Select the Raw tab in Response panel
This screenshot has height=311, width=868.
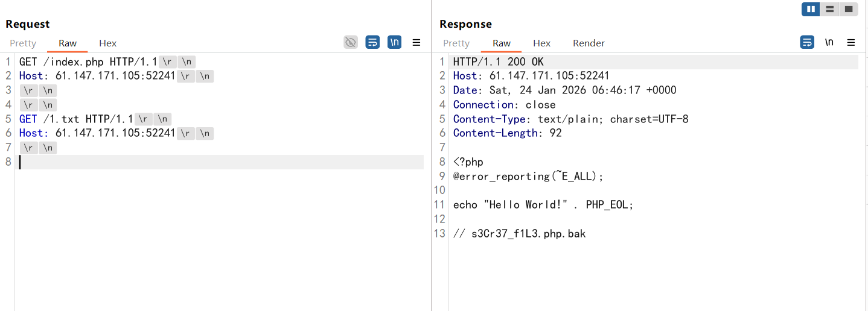pos(502,43)
